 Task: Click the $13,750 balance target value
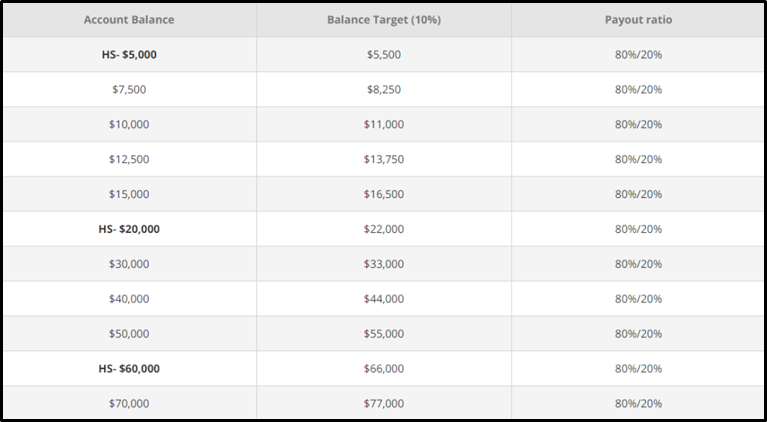click(x=384, y=159)
